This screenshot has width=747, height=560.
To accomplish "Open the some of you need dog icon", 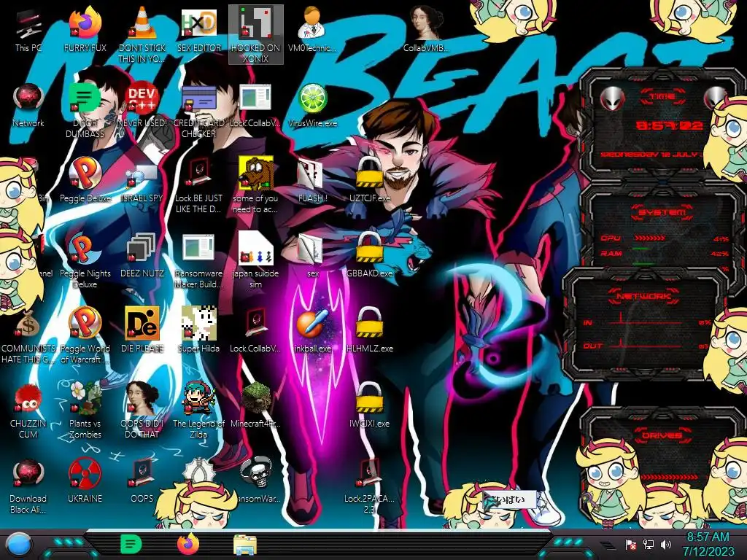I will [256, 184].
